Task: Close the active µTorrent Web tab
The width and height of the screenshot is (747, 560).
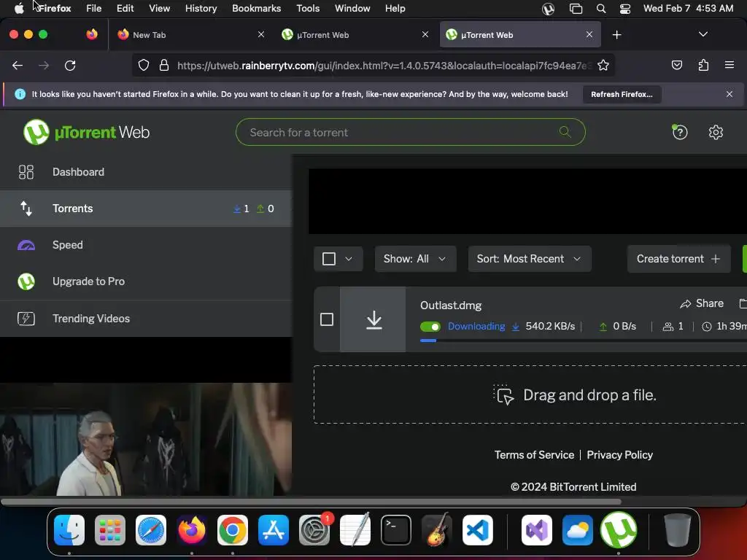Action: [589, 35]
